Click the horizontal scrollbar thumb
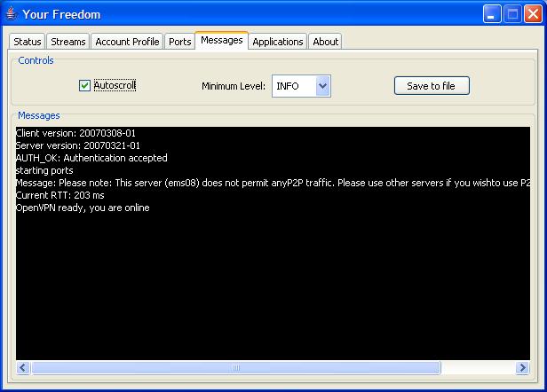547x392 pixels. (236, 367)
